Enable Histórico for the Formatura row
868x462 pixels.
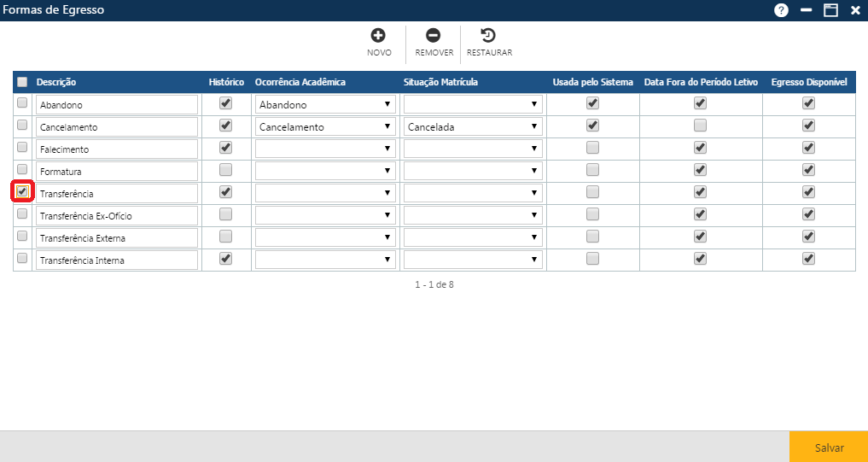225,170
